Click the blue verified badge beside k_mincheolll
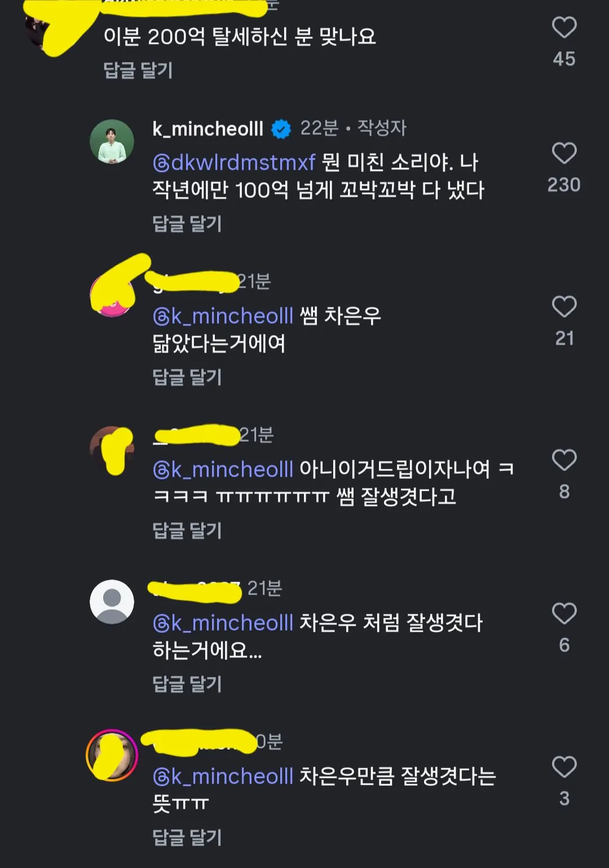The image size is (609, 868). pyautogui.click(x=281, y=129)
